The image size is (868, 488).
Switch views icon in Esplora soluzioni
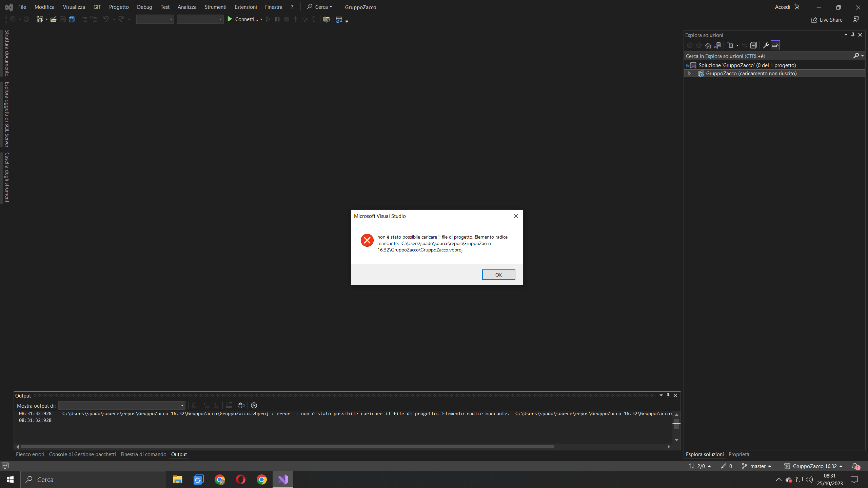[717, 45]
